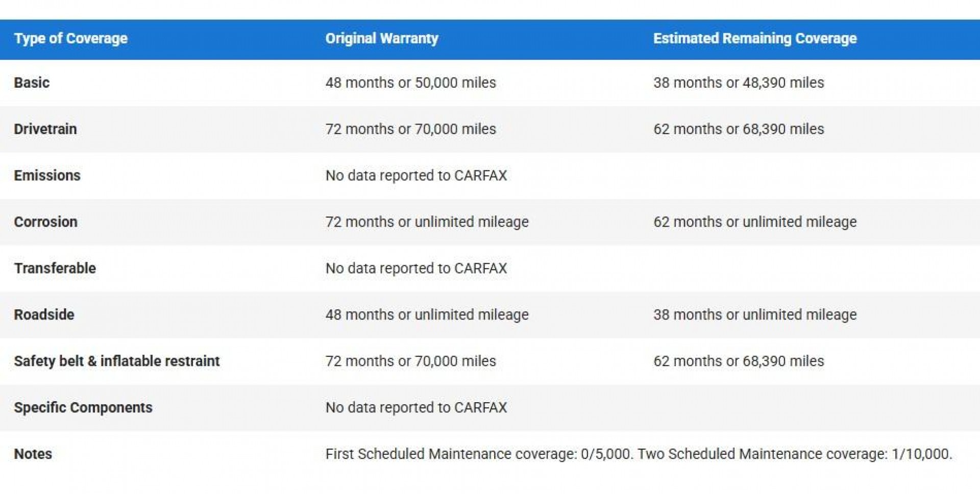Click 48 months or 50,000 miles cell

(410, 83)
